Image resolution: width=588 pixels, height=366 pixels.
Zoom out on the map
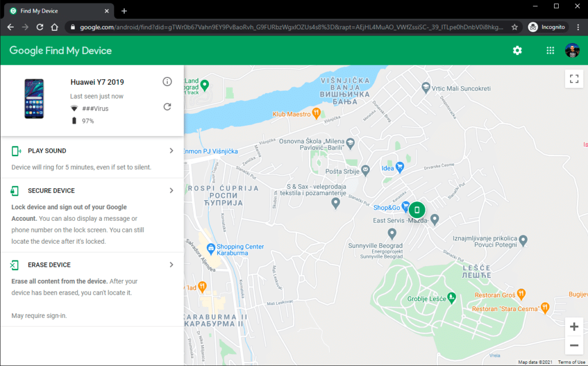tap(574, 345)
